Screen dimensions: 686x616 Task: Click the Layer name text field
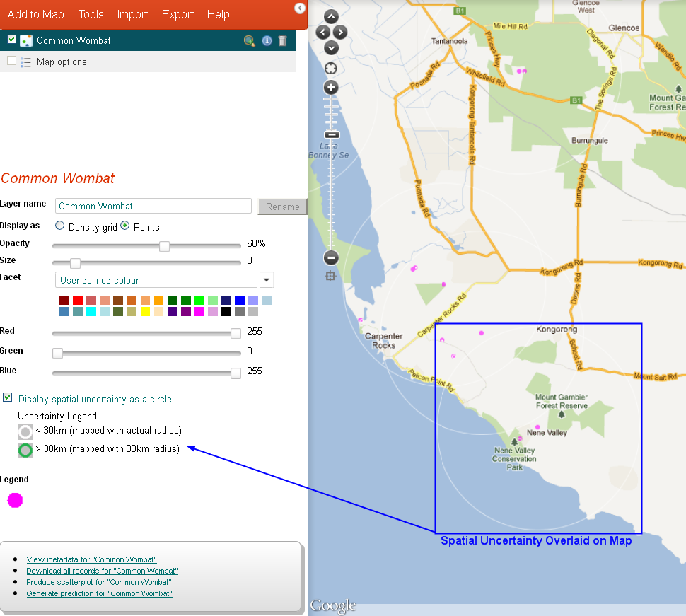coord(153,206)
